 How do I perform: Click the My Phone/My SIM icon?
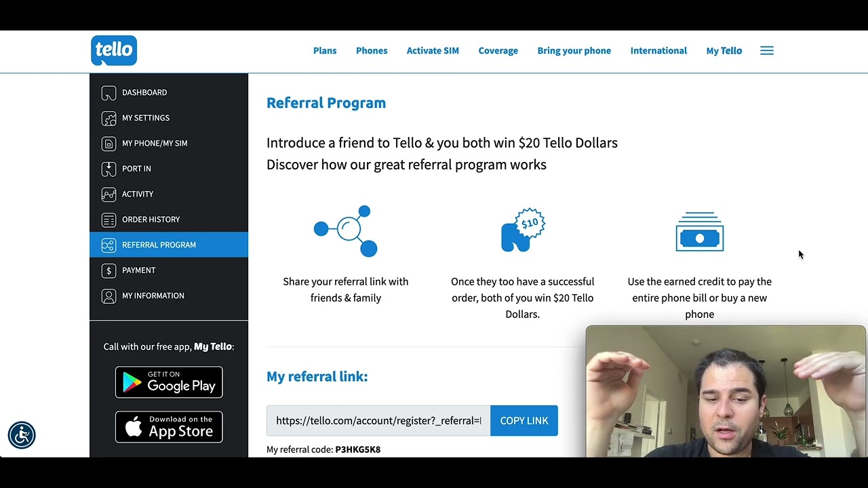(x=108, y=144)
